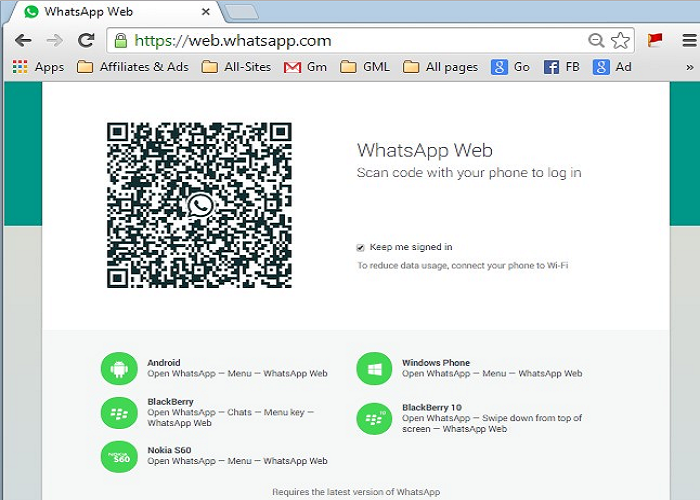
Task: Open the Ad Google bookmark
Action: coord(612,67)
